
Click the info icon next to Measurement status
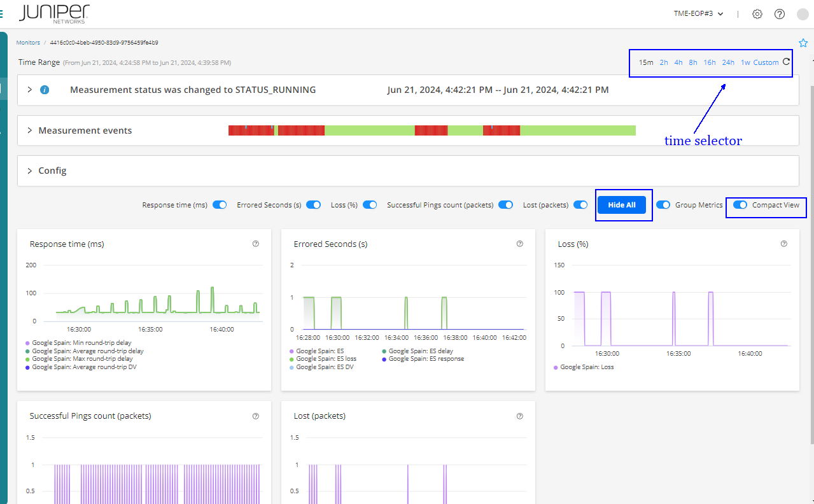(x=45, y=90)
